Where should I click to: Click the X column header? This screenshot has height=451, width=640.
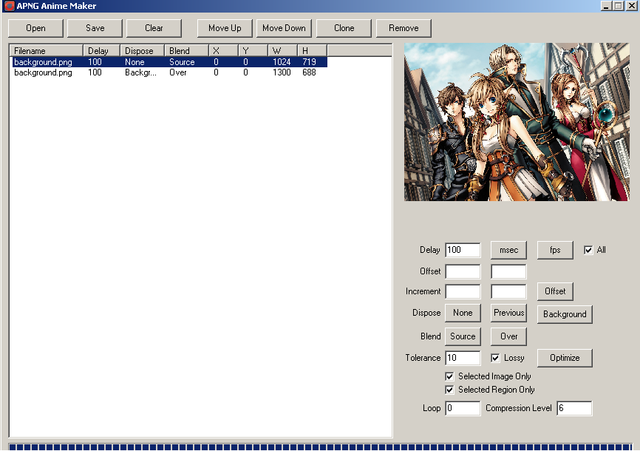223,51
